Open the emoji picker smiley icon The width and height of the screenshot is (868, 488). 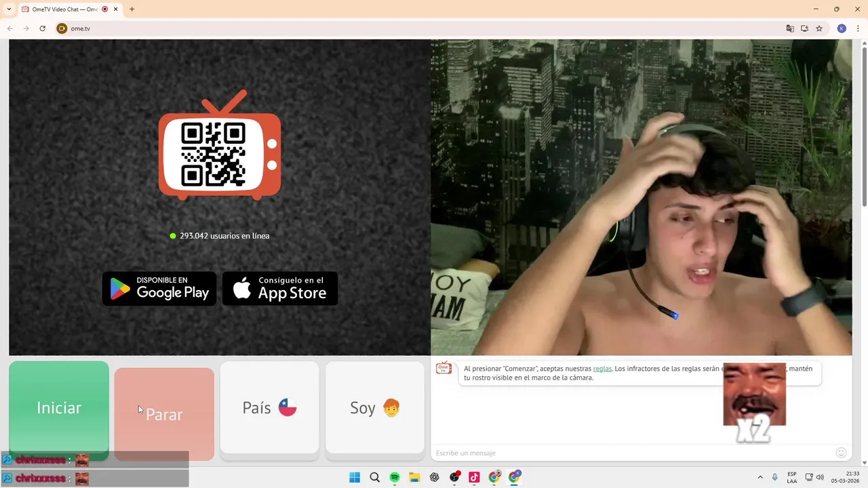[842, 453]
